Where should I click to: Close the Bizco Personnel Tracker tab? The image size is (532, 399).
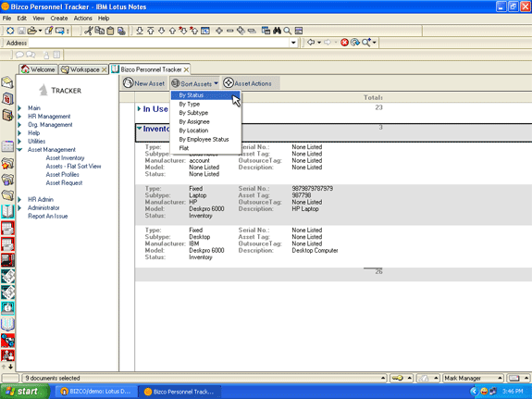click(186, 69)
